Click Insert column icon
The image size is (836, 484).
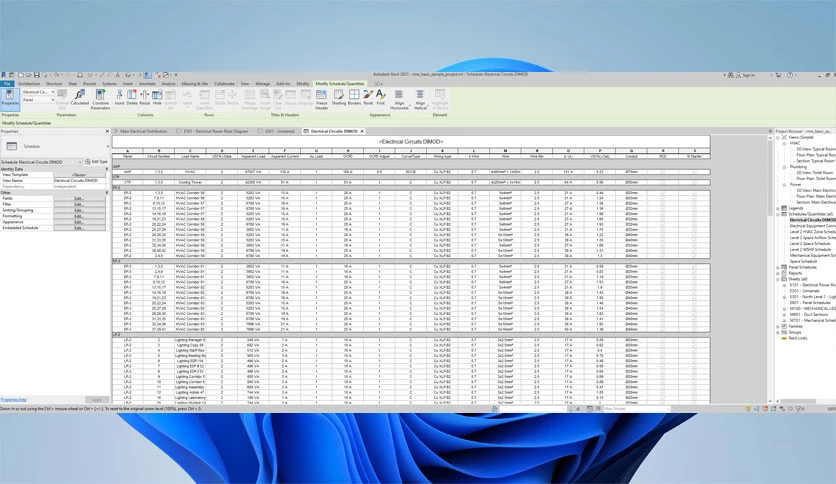[x=119, y=97]
